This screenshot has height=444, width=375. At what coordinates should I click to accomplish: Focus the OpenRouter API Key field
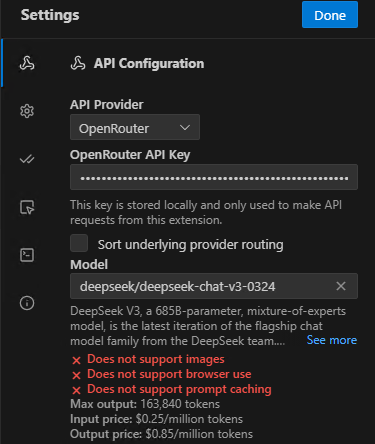click(214, 177)
